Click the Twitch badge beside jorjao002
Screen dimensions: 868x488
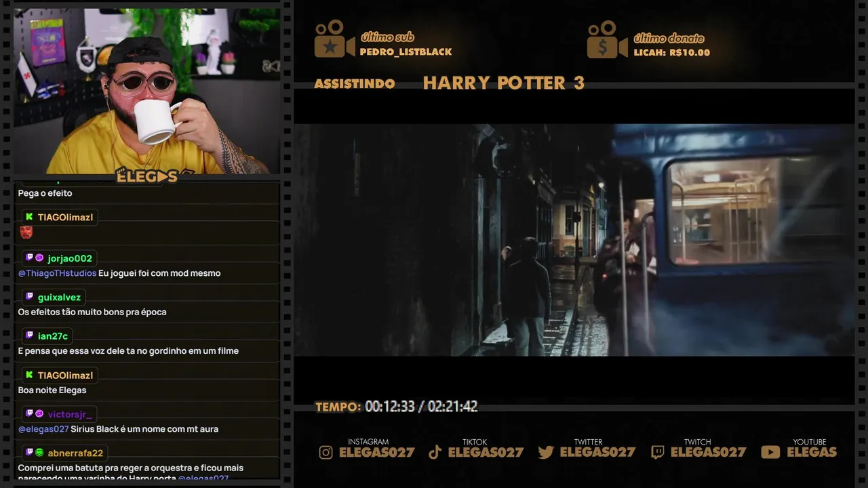[29, 258]
